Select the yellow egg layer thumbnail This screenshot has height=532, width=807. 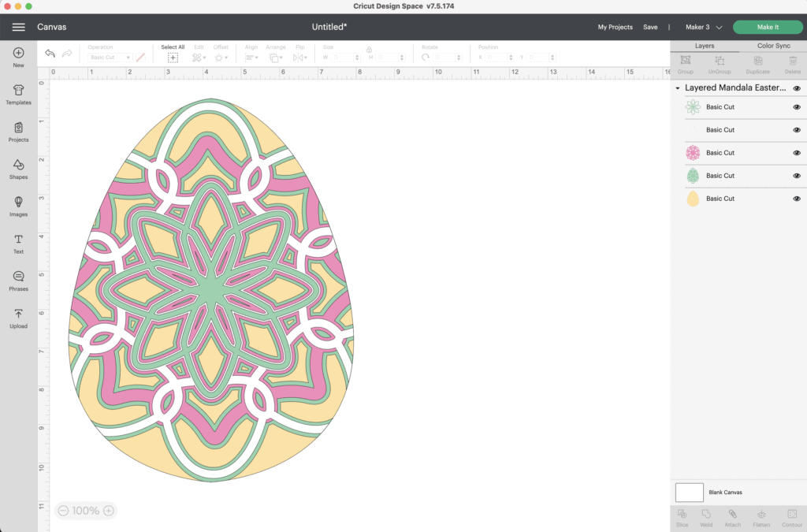coord(693,199)
